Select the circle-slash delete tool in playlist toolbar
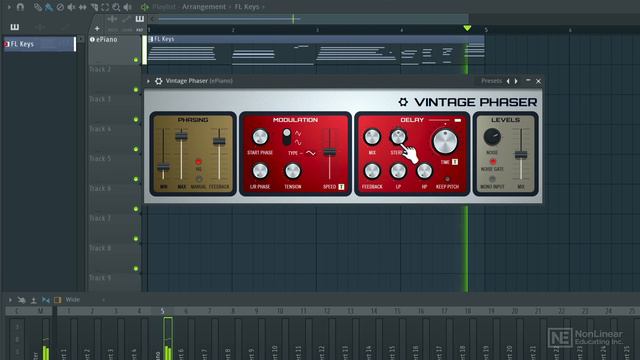This screenshot has width=640, height=360. point(60,7)
